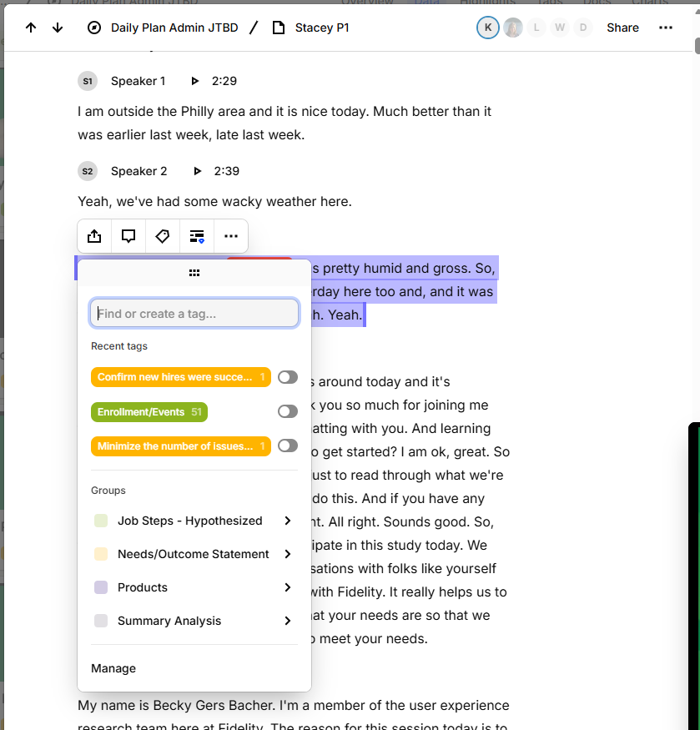Viewport: 700px width, 730px height.
Task: Play Speaker 2 segment at 2:39
Action: [198, 171]
